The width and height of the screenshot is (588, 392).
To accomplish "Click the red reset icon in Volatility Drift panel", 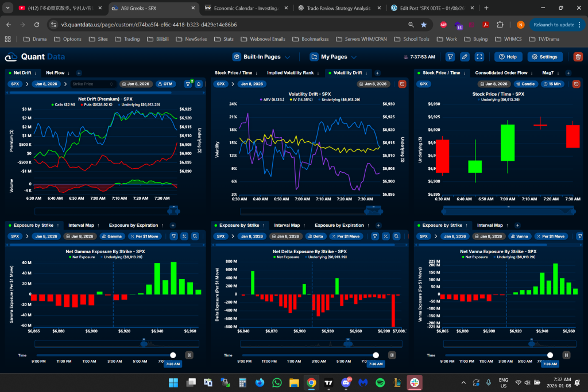I will (402, 84).
